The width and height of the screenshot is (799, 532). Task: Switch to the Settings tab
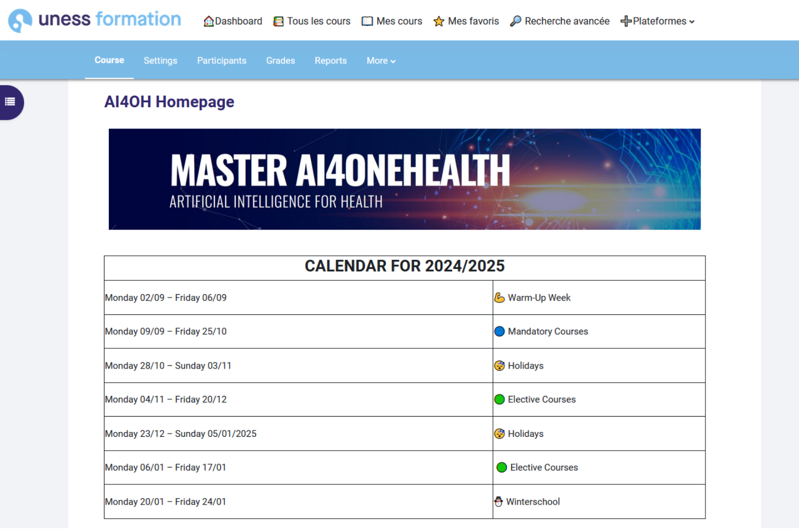(x=160, y=61)
